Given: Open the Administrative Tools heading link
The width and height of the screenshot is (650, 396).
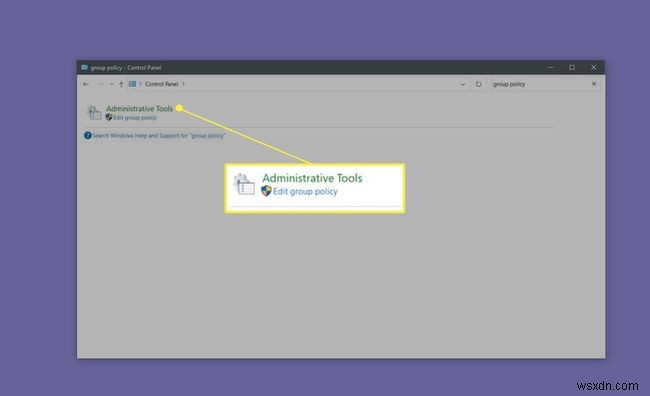Looking at the screenshot, I should (139, 109).
